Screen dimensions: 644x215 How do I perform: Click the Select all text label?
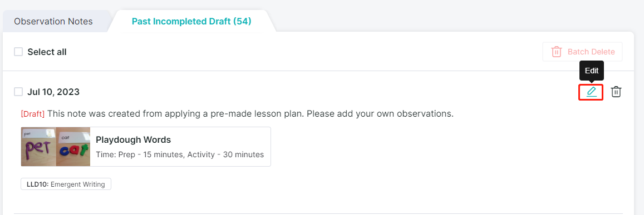pos(47,52)
